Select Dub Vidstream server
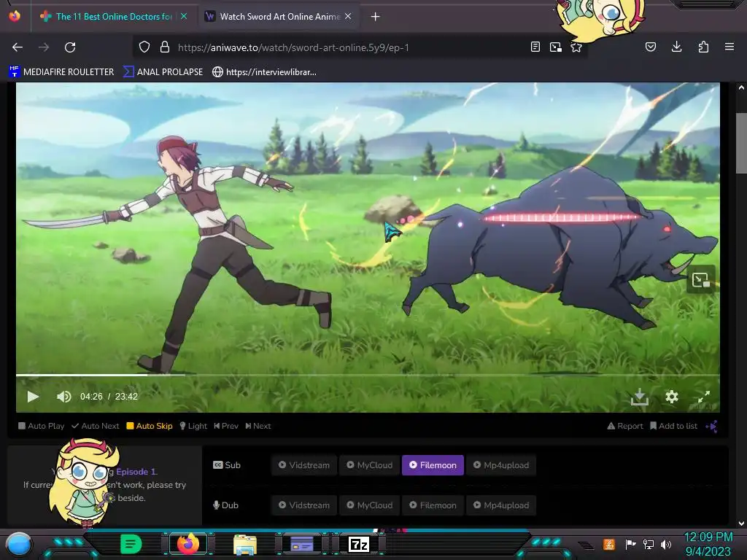The width and height of the screenshot is (747, 560). tap(304, 505)
